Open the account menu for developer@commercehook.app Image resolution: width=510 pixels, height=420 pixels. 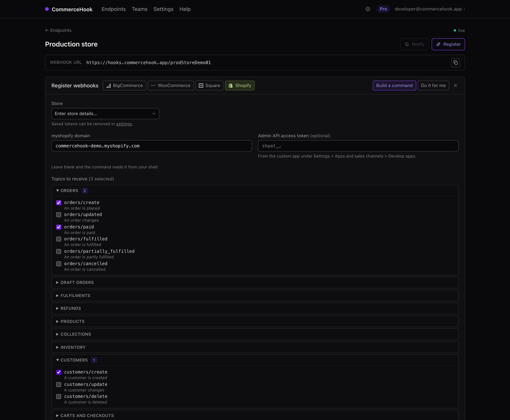point(429,9)
